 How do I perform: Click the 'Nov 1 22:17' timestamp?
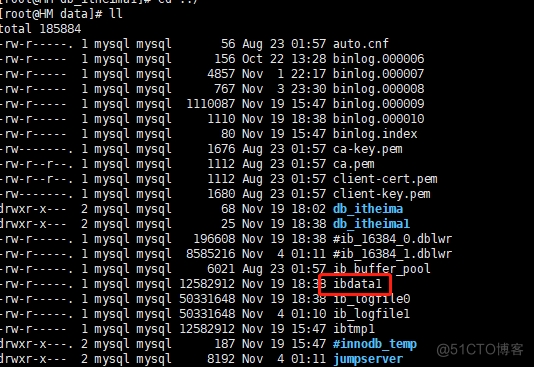[284, 74]
